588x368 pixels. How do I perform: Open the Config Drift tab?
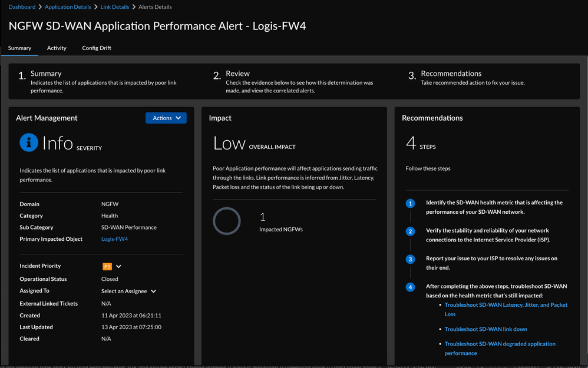pos(97,48)
